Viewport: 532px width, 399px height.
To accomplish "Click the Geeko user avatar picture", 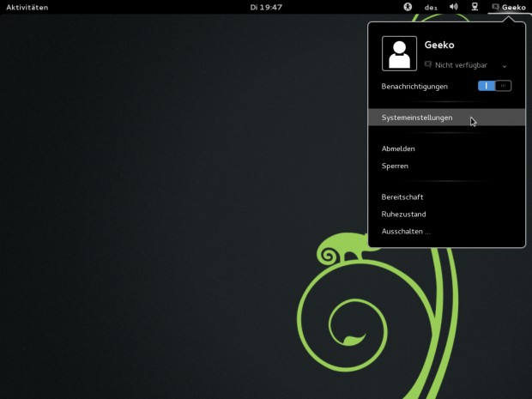I will tap(399, 53).
